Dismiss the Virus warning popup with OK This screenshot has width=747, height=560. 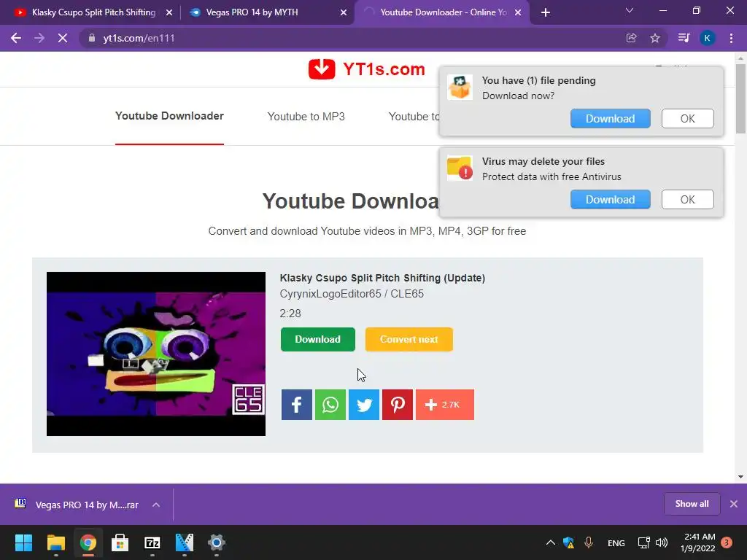tap(687, 200)
